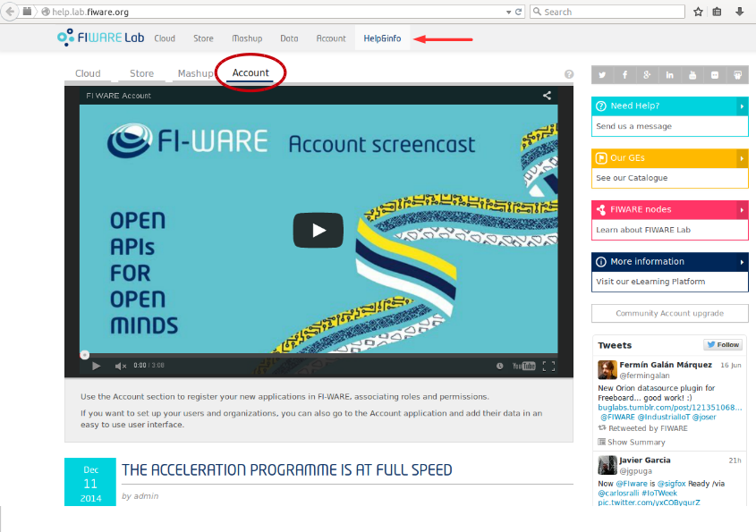The image size is (756, 532).
Task: Click the icon next to the back button
Action: pos(27,11)
